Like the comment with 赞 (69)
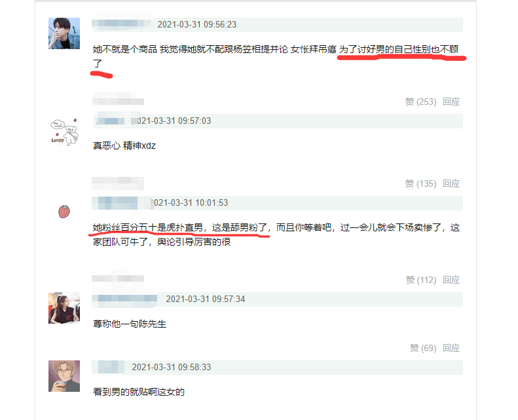518x420 pixels. [x=423, y=349]
